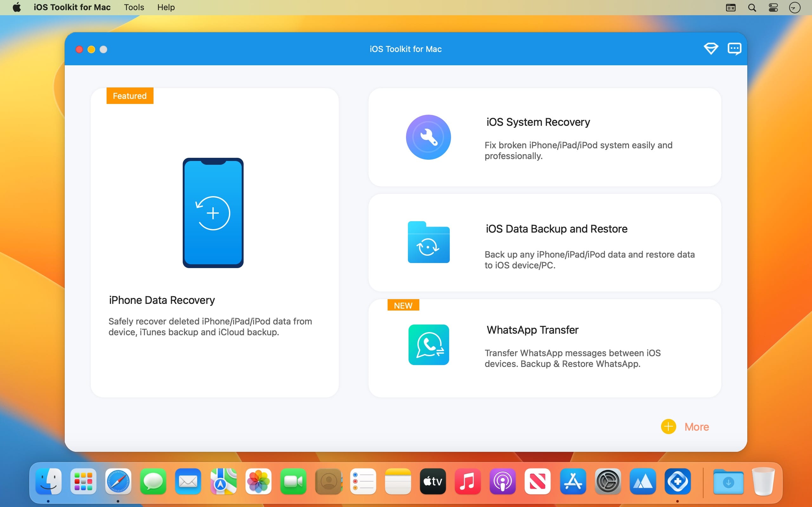Image resolution: width=812 pixels, height=507 pixels.
Task: Click the iOS Data Backup folder icon
Action: [429, 242]
